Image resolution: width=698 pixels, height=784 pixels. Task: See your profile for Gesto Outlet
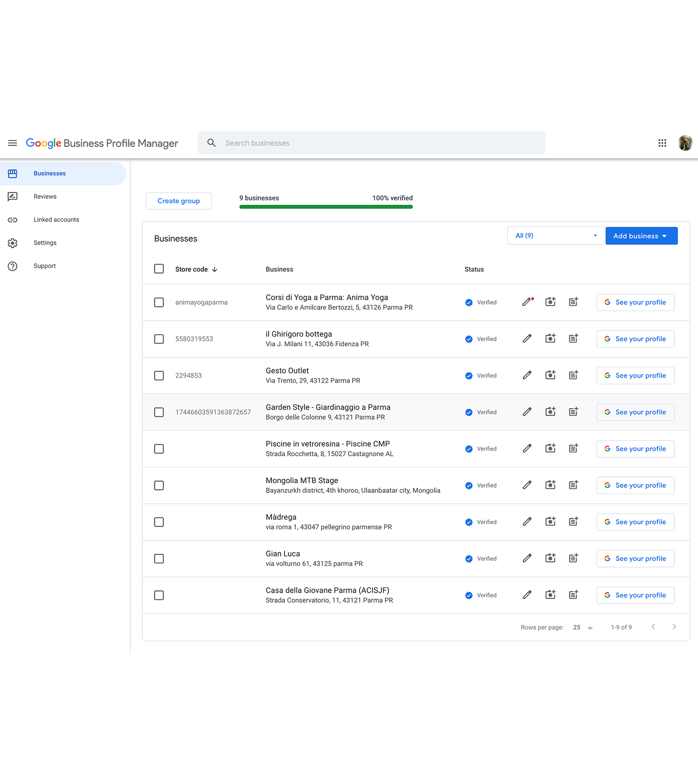[635, 375]
